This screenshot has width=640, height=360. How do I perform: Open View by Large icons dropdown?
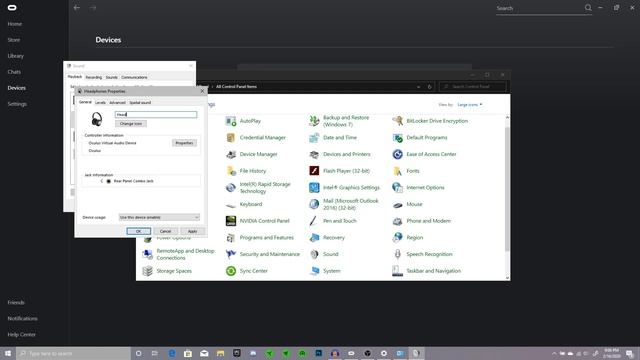pos(469,105)
